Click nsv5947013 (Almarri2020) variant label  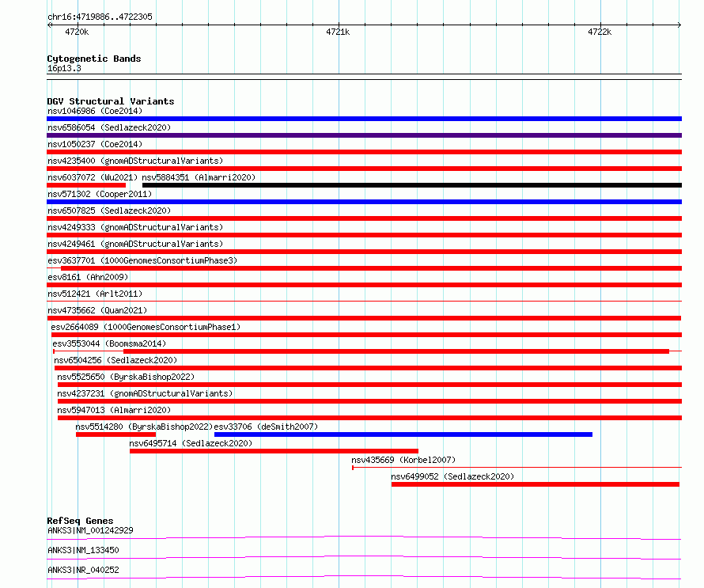click(x=114, y=410)
